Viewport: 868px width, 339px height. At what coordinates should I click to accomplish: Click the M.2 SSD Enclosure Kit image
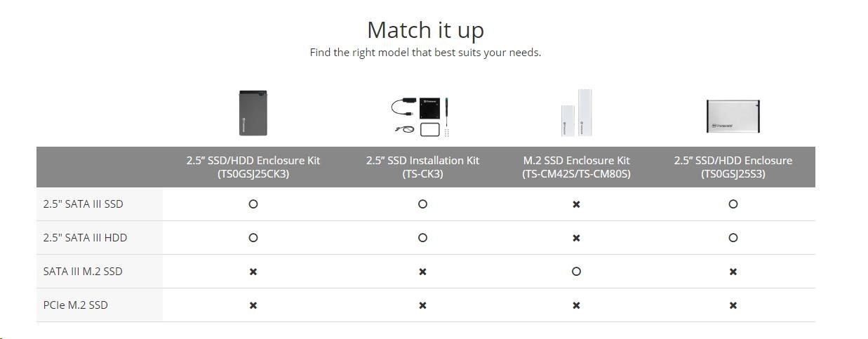tap(576, 112)
